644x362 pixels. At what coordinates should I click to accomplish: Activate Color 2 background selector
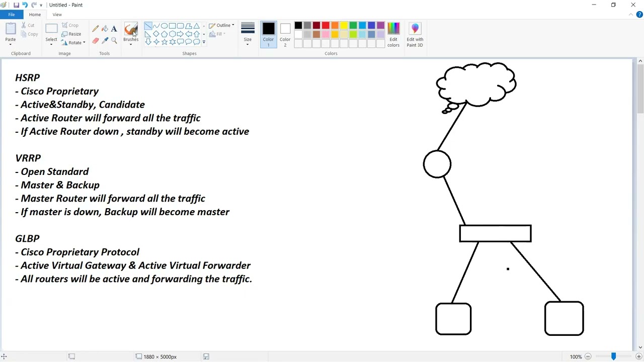coord(285,35)
